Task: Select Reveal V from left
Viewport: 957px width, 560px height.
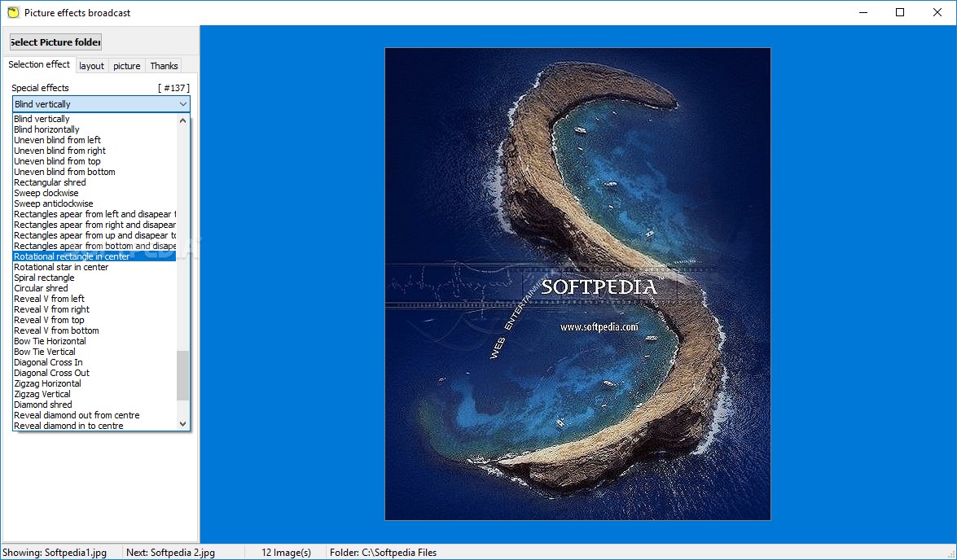Action: pyautogui.click(x=94, y=298)
